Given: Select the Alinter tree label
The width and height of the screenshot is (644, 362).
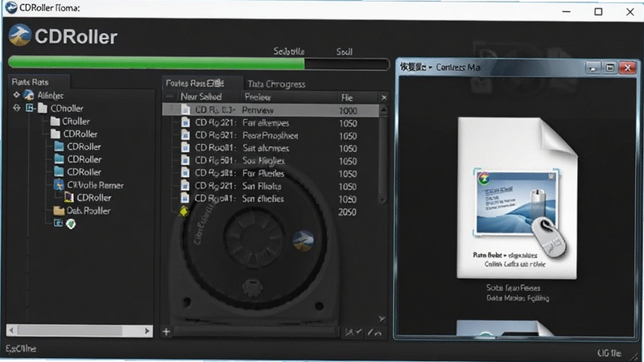Looking at the screenshot, I should (x=51, y=95).
